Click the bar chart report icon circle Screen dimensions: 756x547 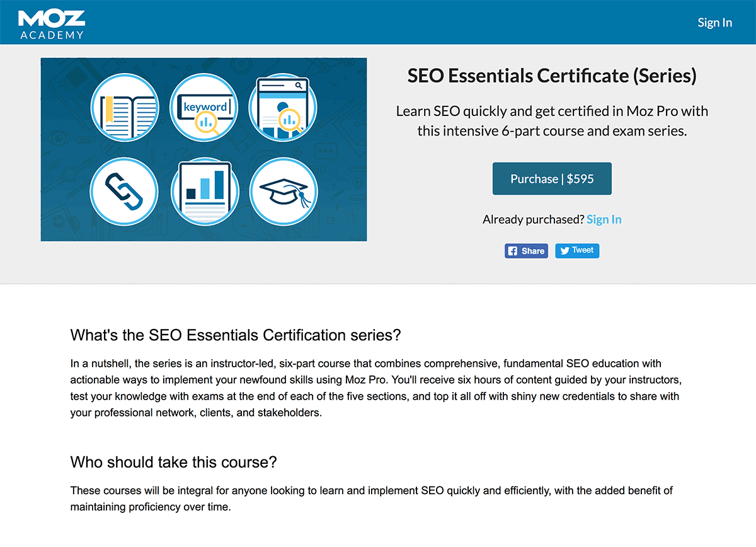(x=204, y=192)
